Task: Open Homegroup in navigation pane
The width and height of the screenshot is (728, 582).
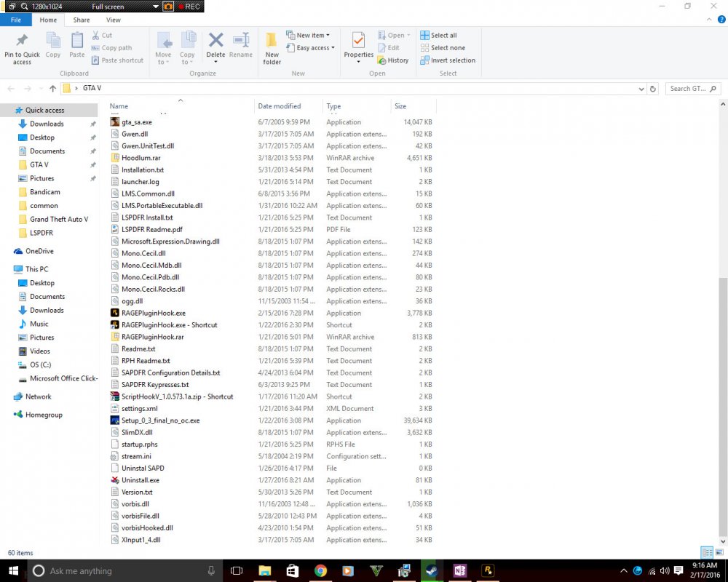Action: click(x=44, y=415)
